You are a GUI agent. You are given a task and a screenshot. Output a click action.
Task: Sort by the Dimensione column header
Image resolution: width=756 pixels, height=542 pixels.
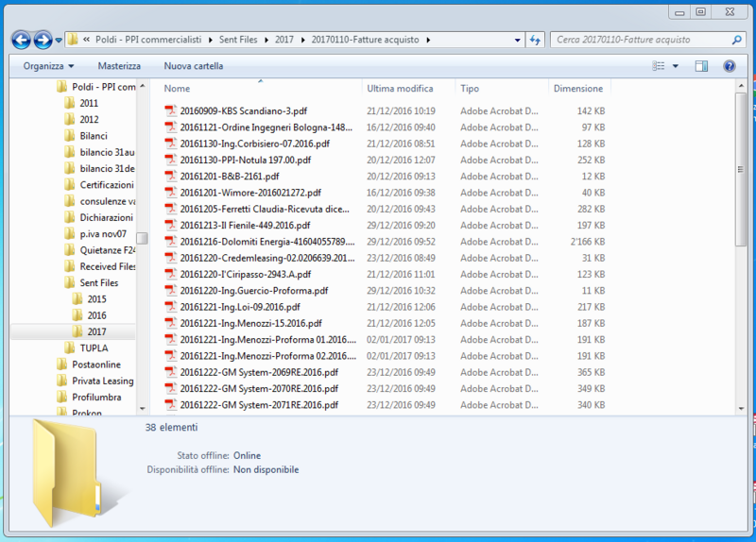[578, 89]
